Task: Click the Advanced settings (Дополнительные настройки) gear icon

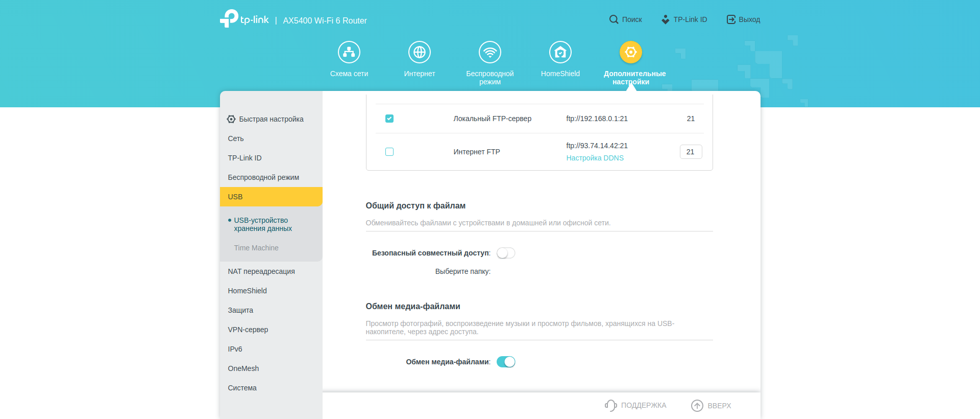Action: pyautogui.click(x=630, y=52)
